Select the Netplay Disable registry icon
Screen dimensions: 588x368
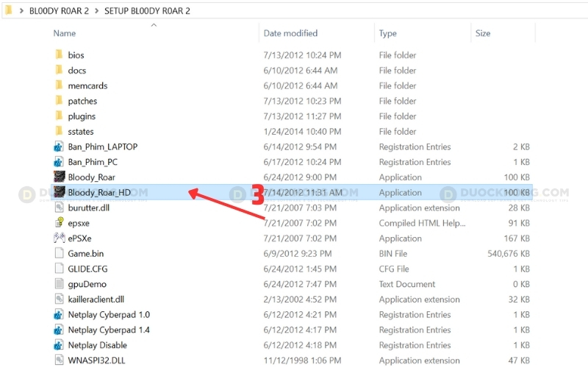tap(60, 345)
